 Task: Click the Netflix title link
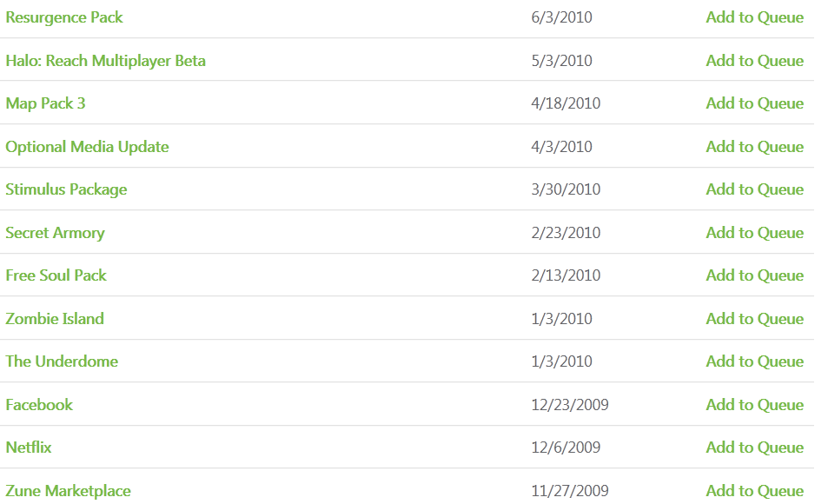point(29,448)
